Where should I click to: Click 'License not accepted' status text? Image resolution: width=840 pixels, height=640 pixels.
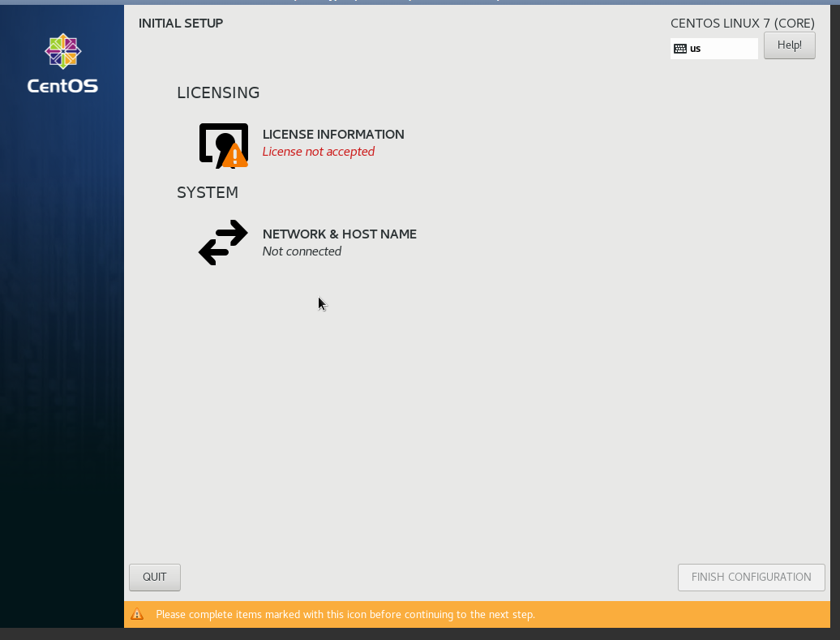pos(319,152)
